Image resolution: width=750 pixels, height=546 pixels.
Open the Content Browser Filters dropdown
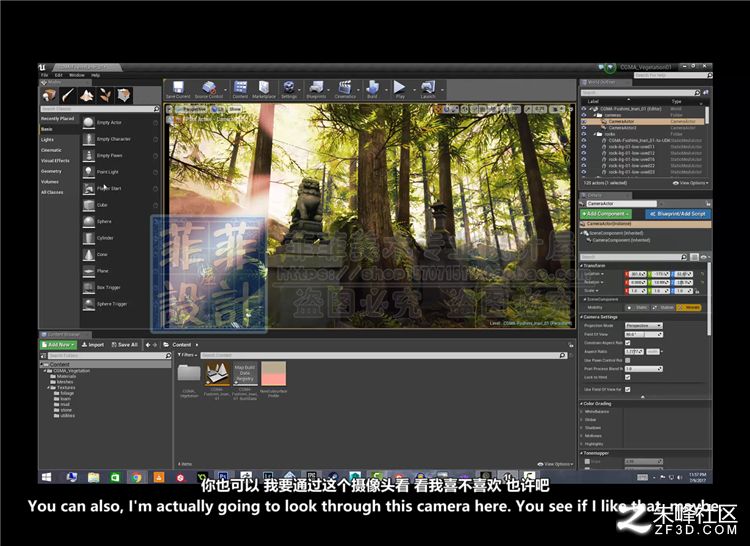tap(188, 355)
